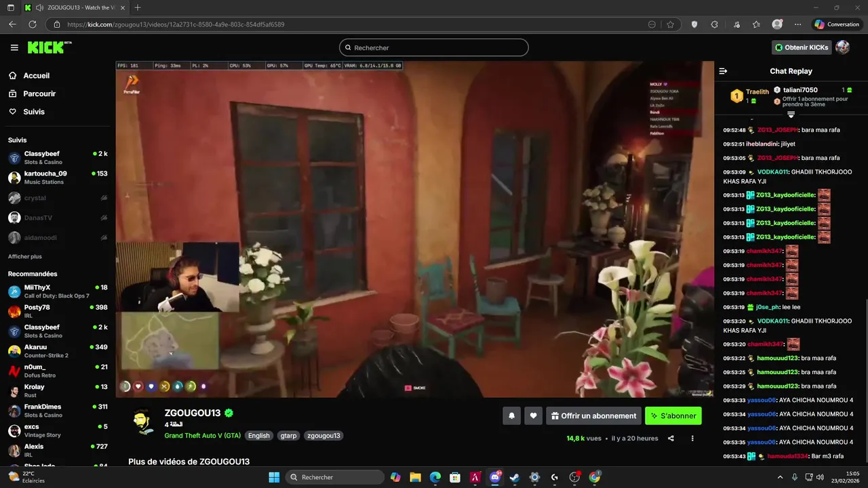Open recommended channel FrankDimes
868x488 pixels.
58,411
